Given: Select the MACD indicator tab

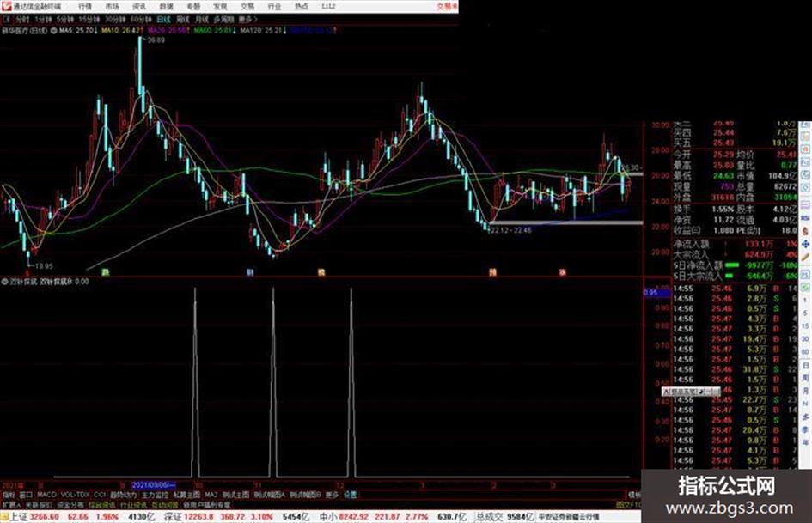Looking at the screenshot, I should pyautogui.click(x=46, y=495).
